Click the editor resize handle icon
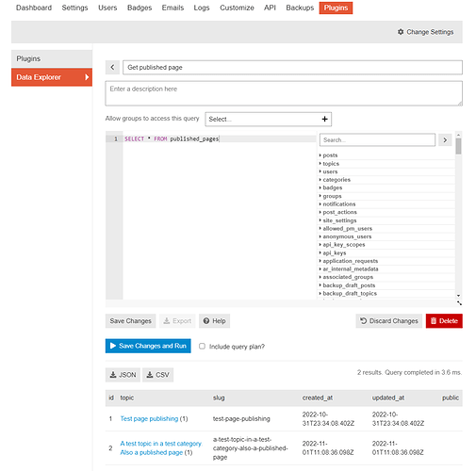Viewport: 476px width, 471px height. pos(459,303)
